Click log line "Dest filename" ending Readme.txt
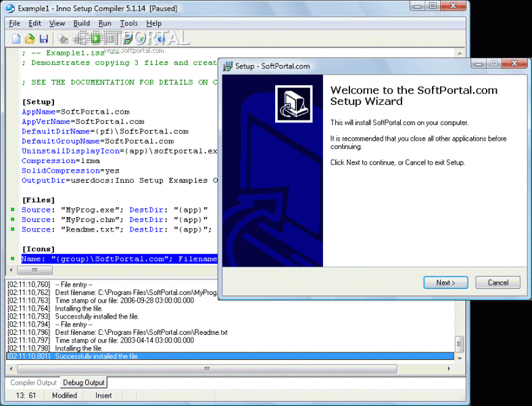 (118, 332)
